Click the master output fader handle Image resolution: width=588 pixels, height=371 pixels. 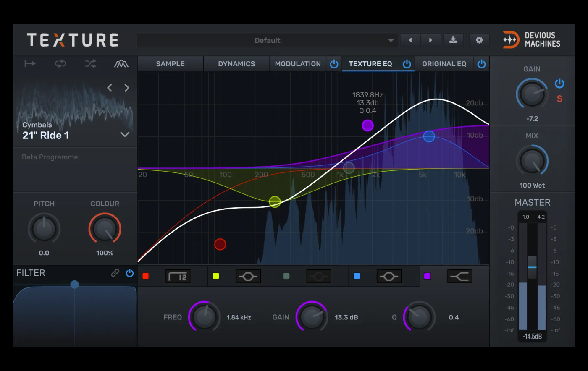pyautogui.click(x=532, y=267)
